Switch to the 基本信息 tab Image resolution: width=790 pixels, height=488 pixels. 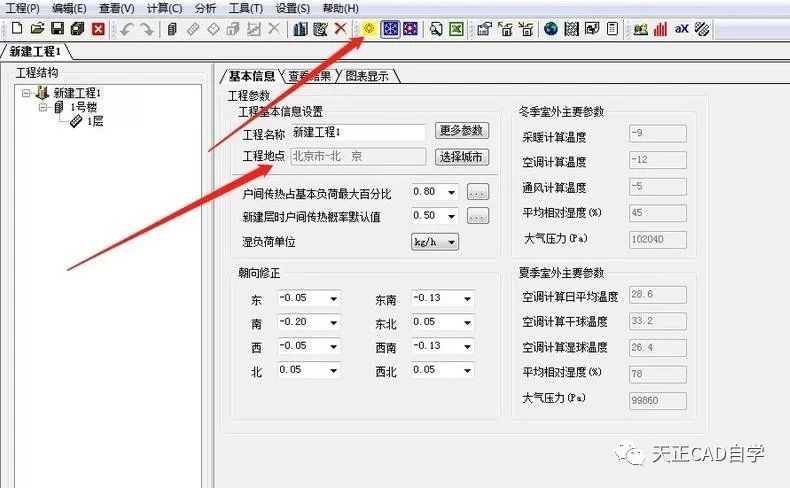(x=251, y=76)
